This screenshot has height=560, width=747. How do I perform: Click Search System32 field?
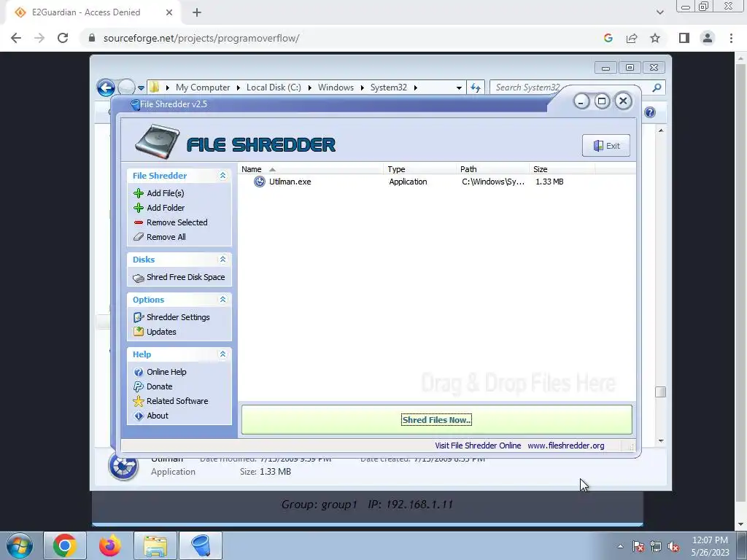click(x=528, y=87)
